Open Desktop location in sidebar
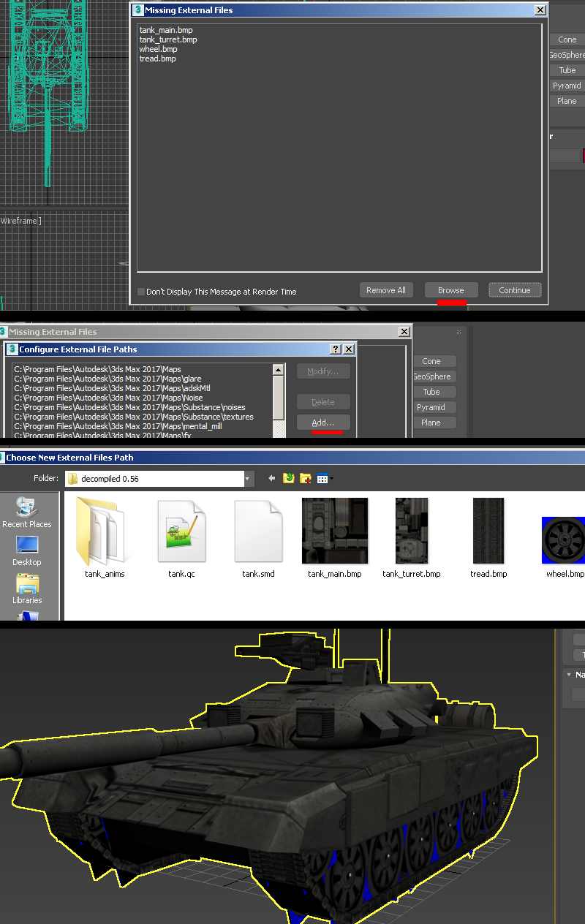This screenshot has height=924, width=585. click(27, 550)
